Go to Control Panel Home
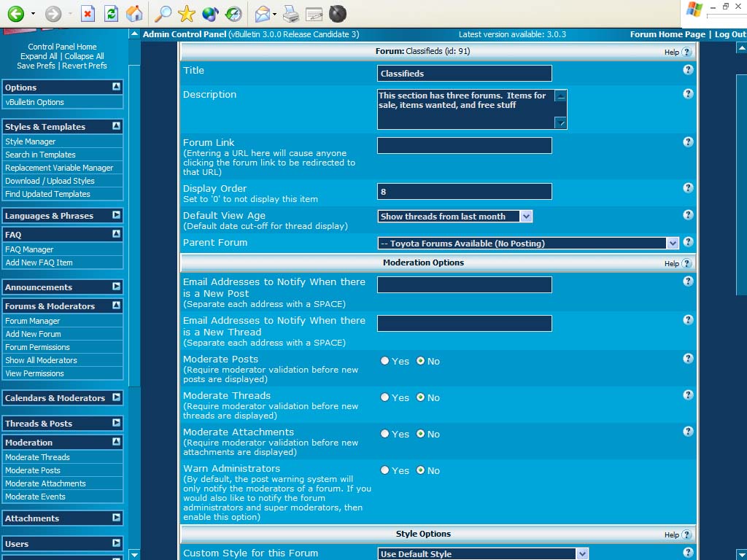Screen dimensions: 747x560 click(x=62, y=47)
